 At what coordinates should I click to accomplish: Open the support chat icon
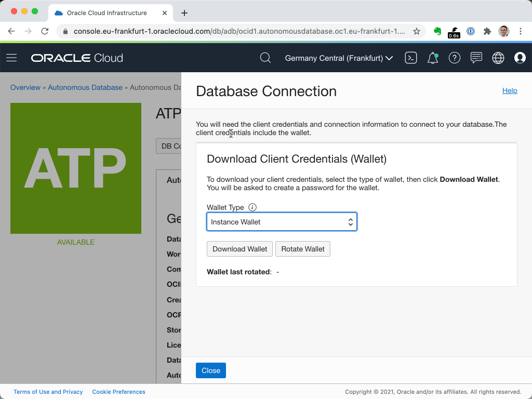[x=476, y=58]
